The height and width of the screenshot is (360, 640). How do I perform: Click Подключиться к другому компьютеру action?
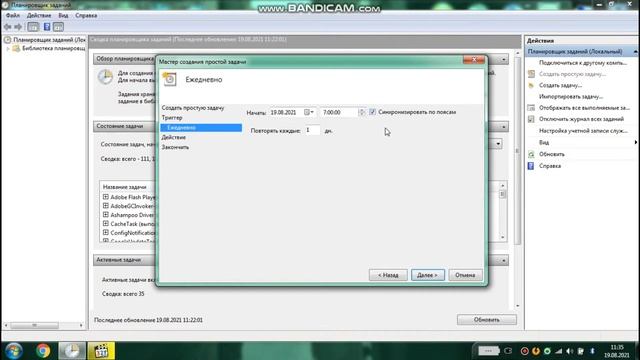pos(582,63)
